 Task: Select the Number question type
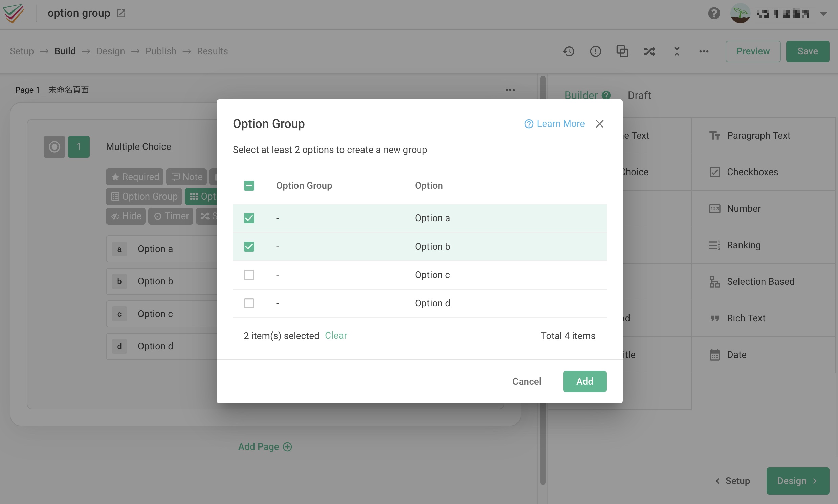(x=744, y=208)
